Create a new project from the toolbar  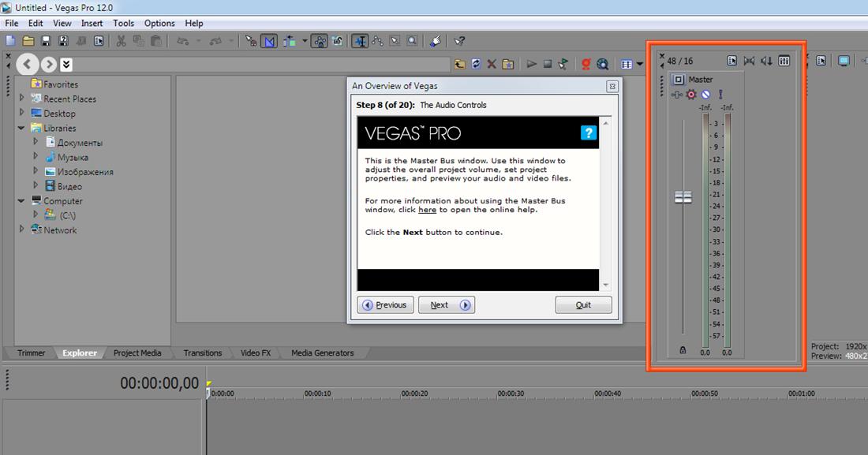[x=10, y=41]
